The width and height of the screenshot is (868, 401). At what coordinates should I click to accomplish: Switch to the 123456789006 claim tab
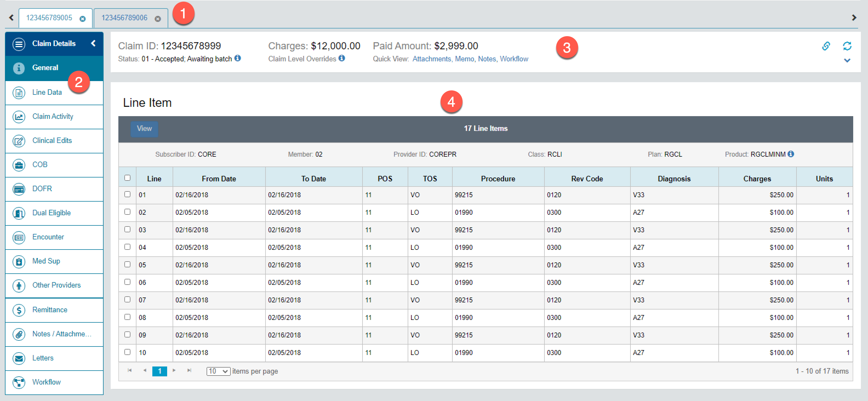point(124,18)
